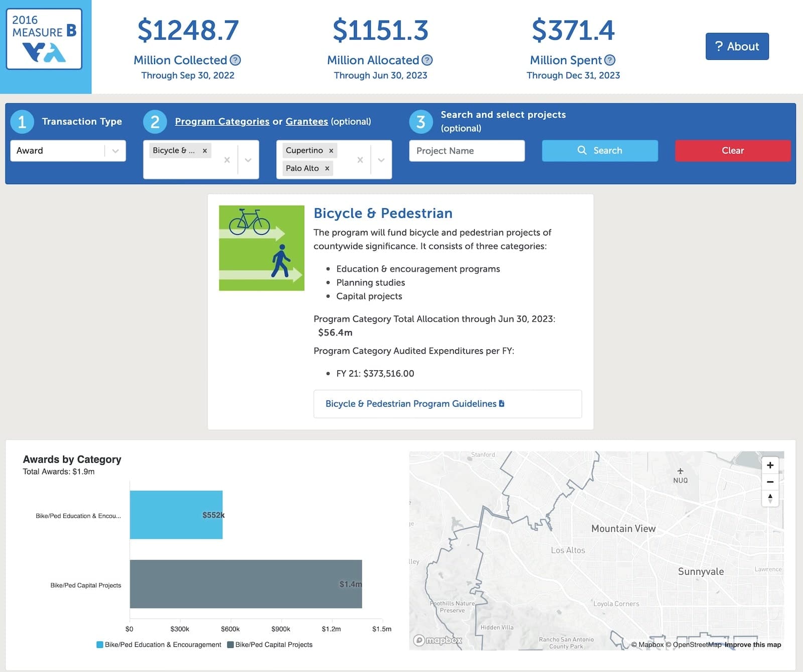Click the Bicycle & Pedestrian program image
The height and width of the screenshot is (672, 803).
coord(261,248)
